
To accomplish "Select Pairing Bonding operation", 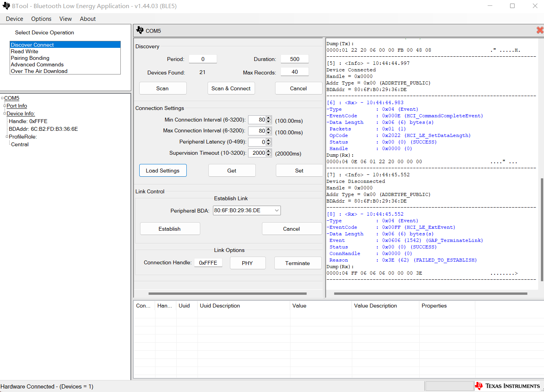I will pyautogui.click(x=65, y=58).
